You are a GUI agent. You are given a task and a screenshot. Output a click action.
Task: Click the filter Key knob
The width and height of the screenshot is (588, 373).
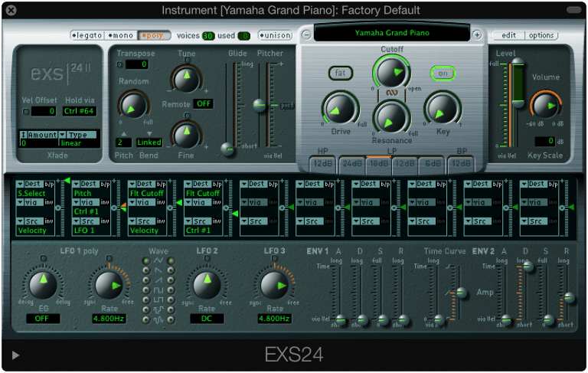(x=443, y=110)
